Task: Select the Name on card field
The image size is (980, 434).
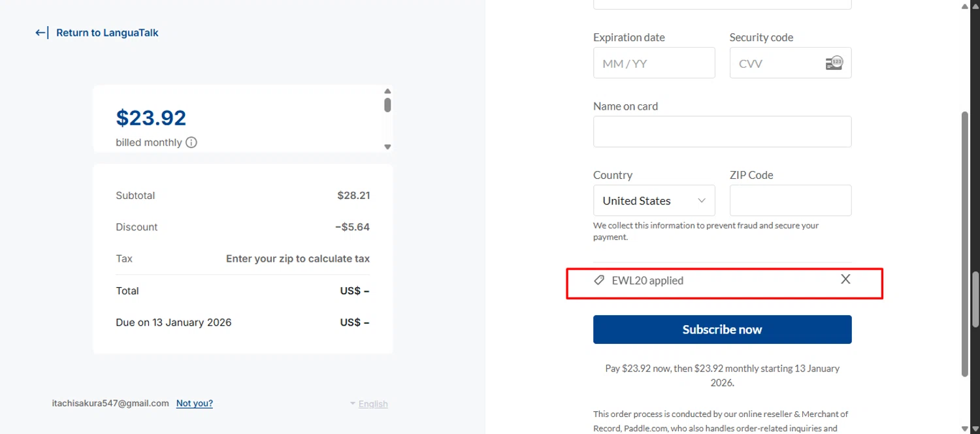Action: click(x=722, y=132)
